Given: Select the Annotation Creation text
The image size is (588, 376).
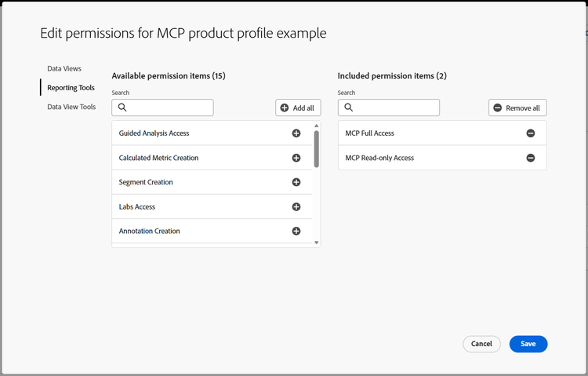Looking at the screenshot, I should tap(149, 231).
